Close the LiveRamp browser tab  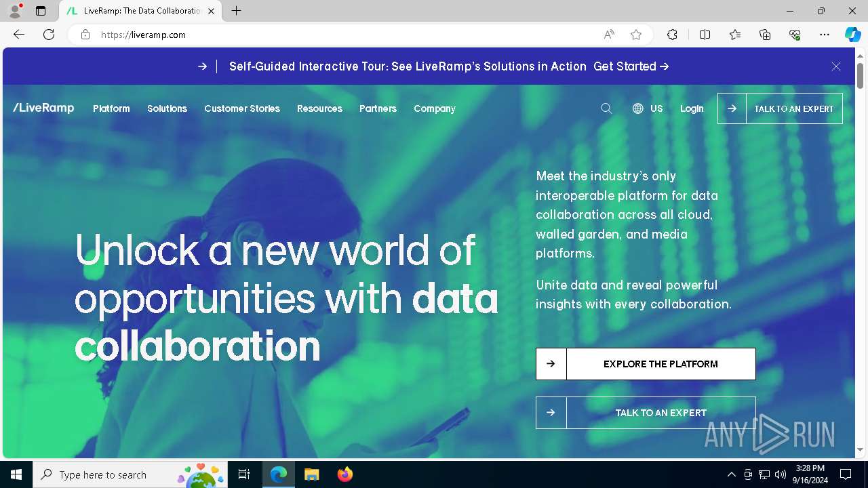tap(211, 11)
